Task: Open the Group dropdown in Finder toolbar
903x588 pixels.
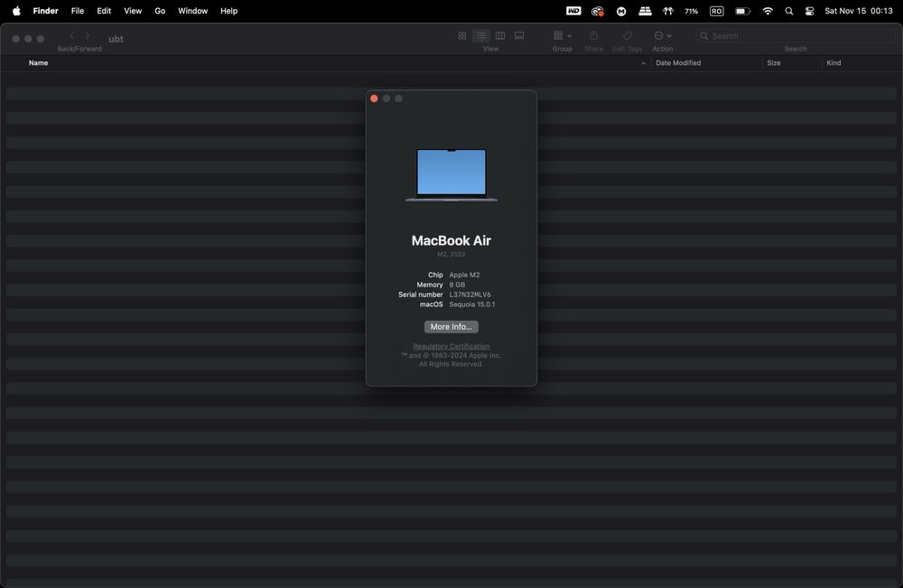Action: 562,36
